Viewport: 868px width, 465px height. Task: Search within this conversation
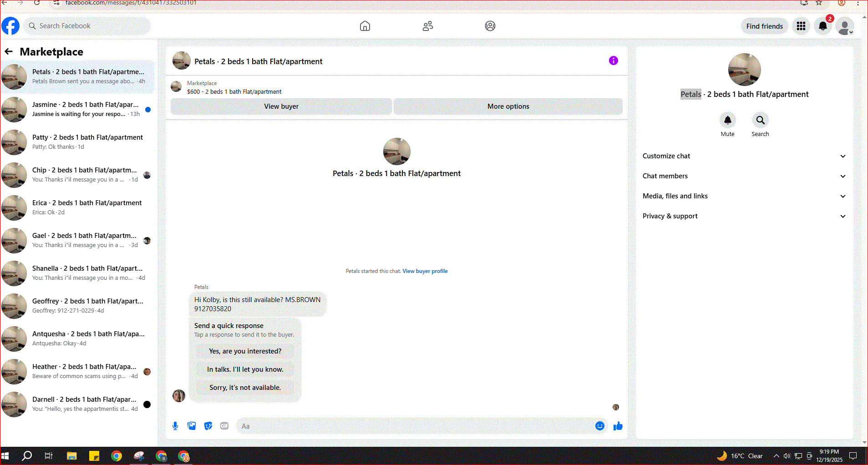pos(760,120)
